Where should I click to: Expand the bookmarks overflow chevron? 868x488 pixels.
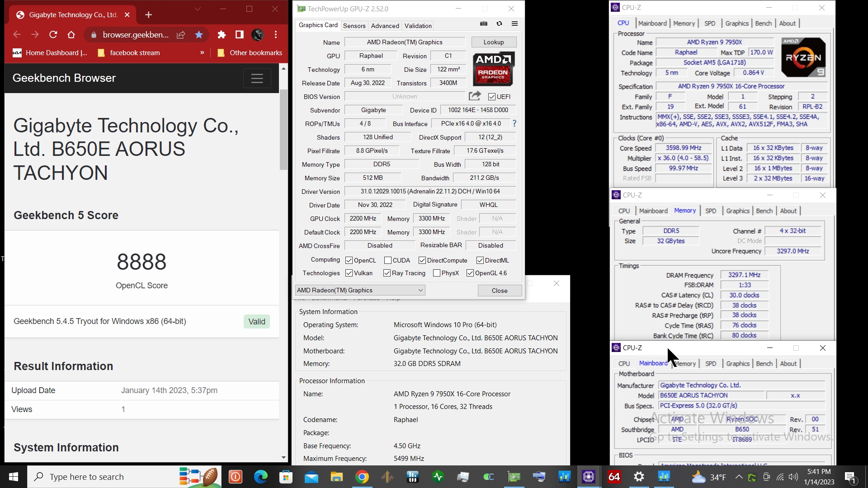pos(202,52)
